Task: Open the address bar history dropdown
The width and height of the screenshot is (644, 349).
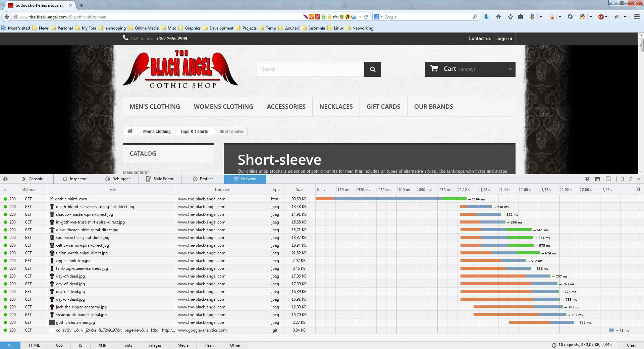Action: (360, 17)
